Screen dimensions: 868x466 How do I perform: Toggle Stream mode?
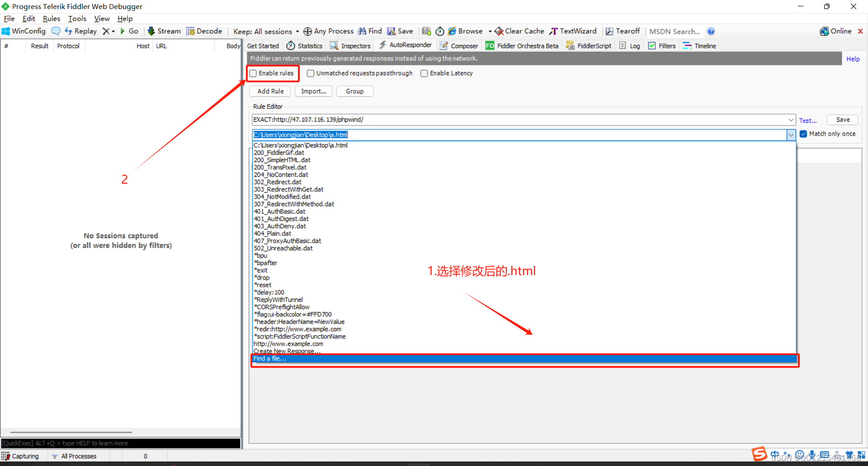(164, 31)
